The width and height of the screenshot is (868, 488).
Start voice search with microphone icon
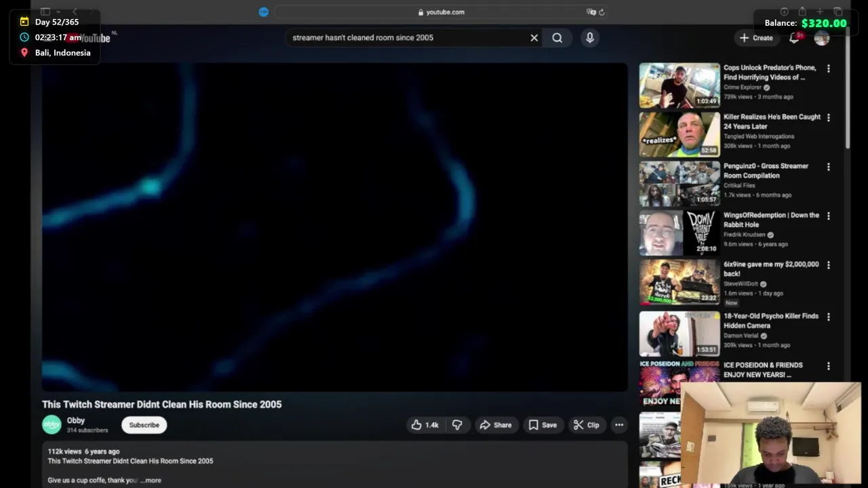tap(590, 38)
